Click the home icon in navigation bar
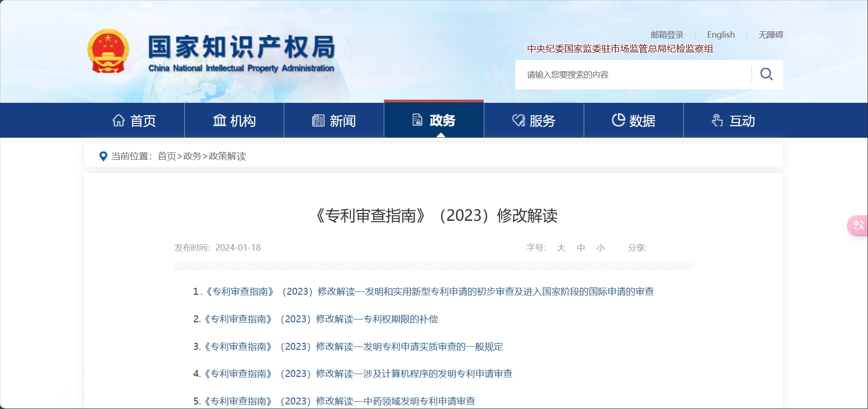The height and width of the screenshot is (409, 868). click(119, 120)
